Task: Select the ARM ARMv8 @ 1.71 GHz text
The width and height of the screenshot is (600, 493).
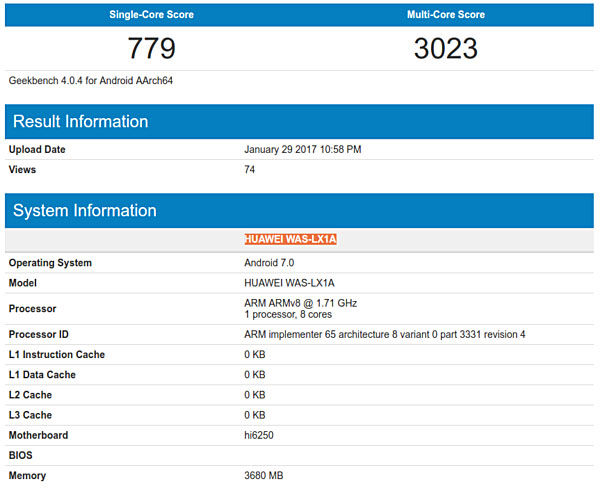Action: 300,302
